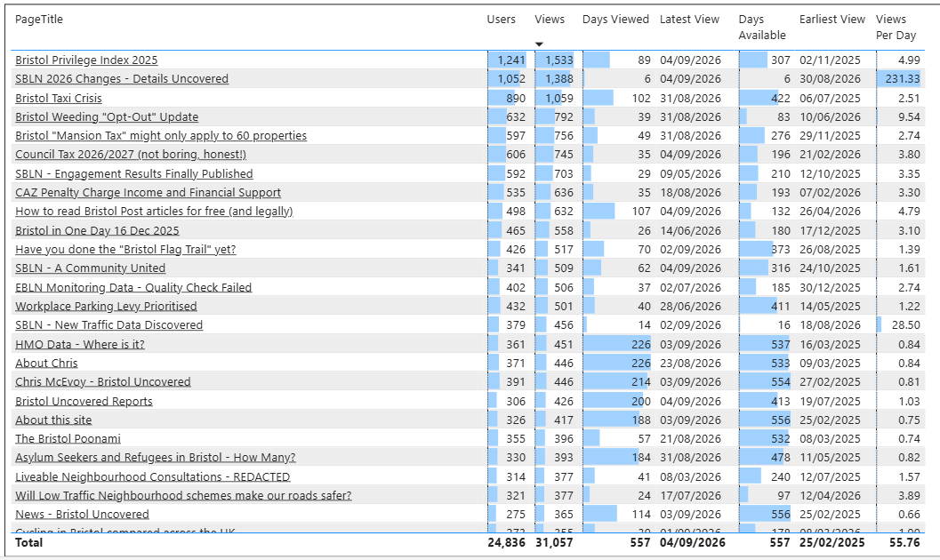Screen dimensions: 940x560
Task: Click the PageTitle column header
Action: [39, 20]
